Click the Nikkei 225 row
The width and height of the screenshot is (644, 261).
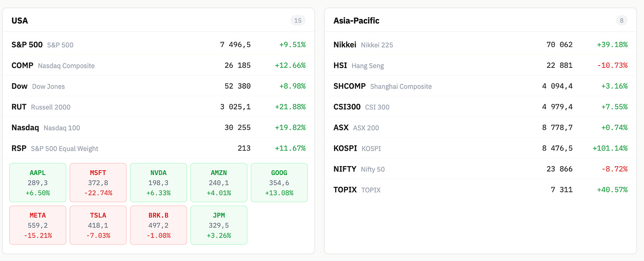480,44
